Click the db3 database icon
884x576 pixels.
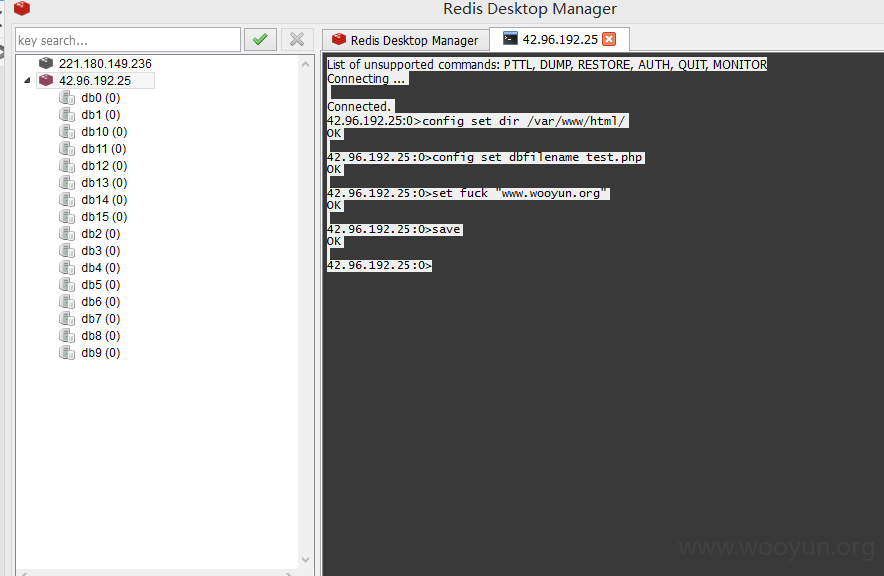pos(67,250)
